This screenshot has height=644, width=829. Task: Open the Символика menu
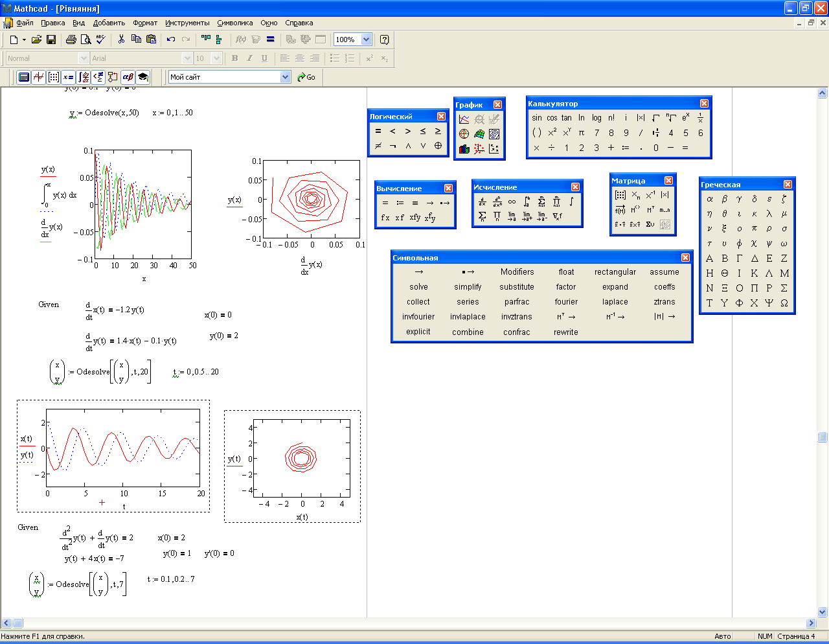click(234, 23)
